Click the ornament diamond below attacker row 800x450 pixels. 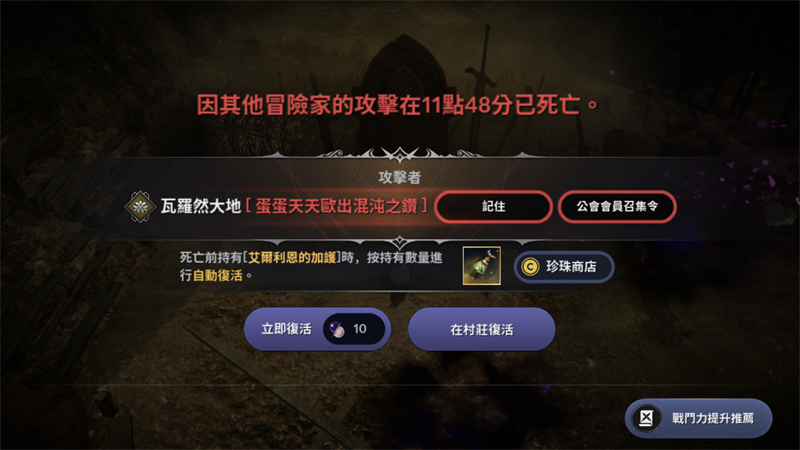(399, 242)
